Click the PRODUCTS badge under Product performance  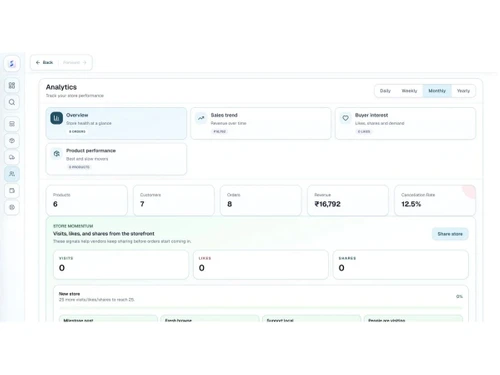(x=79, y=167)
